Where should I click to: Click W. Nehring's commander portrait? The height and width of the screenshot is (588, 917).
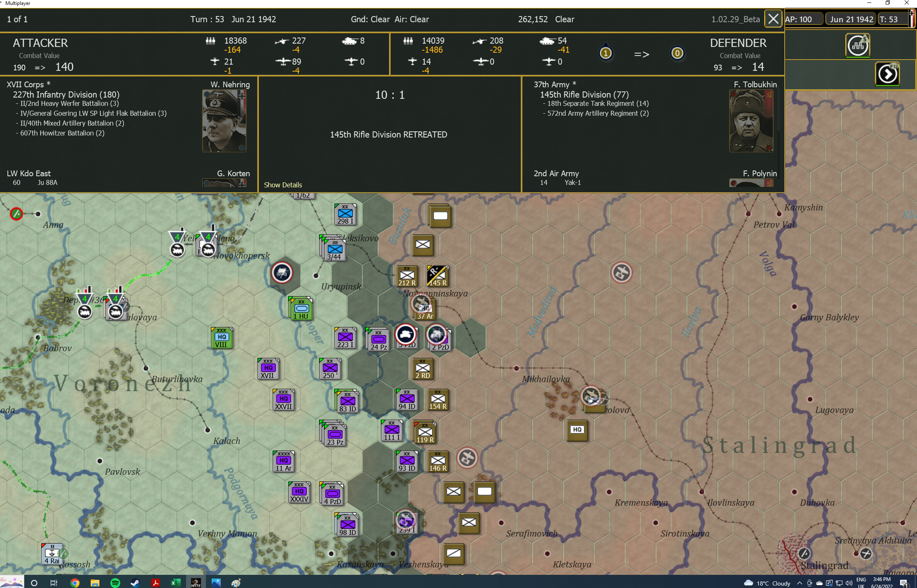[224, 121]
